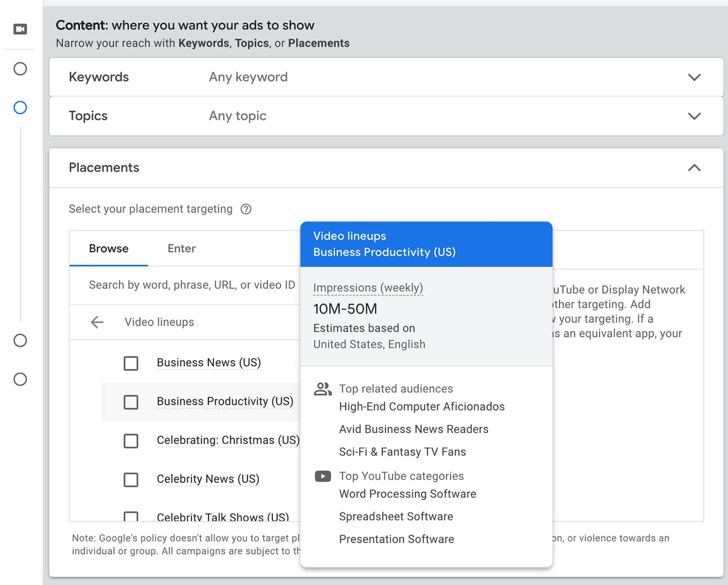This screenshot has height=585, width=728.
Task: Click the Placements section title
Action: [104, 168]
